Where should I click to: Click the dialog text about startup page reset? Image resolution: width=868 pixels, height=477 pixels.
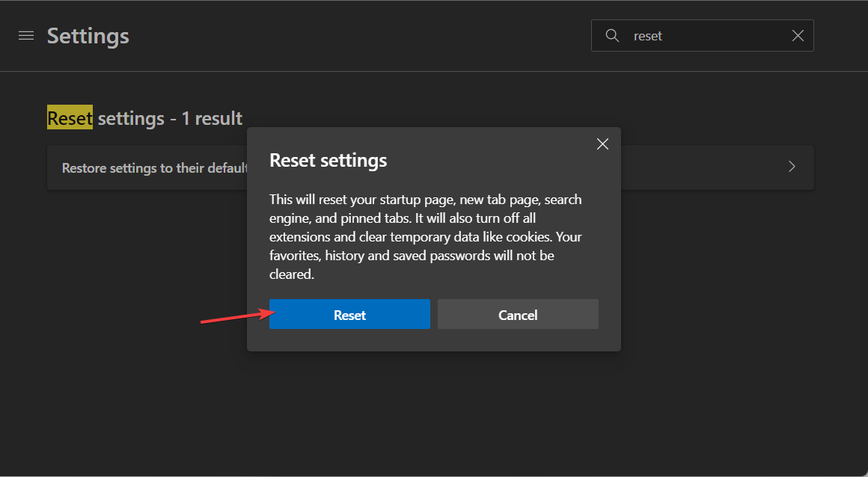coord(425,237)
